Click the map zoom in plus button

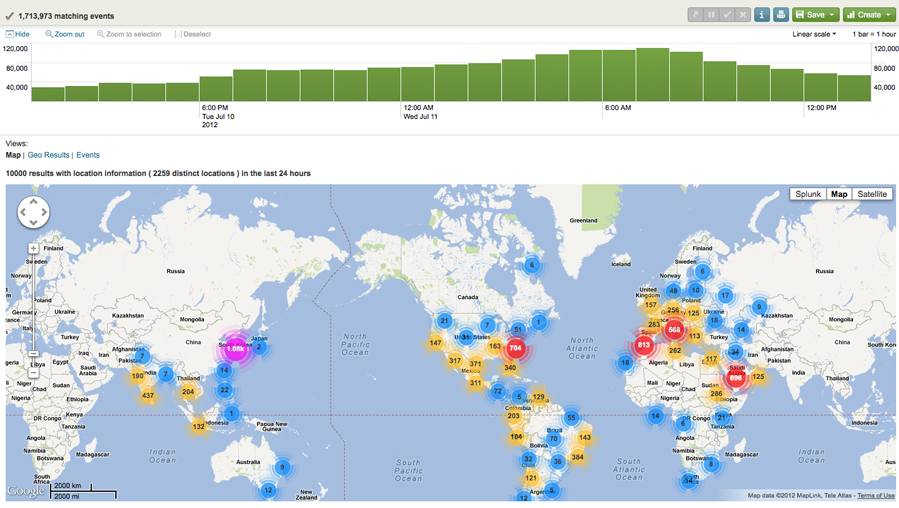coord(33,248)
